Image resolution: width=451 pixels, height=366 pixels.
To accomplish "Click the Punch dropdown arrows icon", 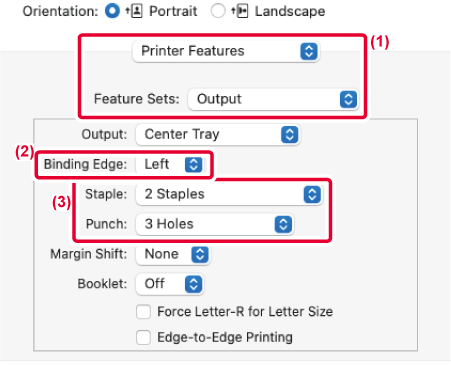I will 283,224.
